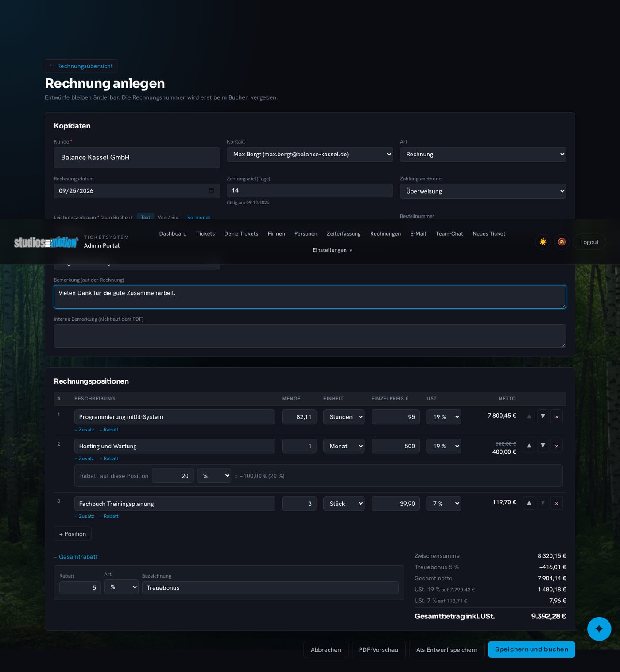Screen dimensions: 620x672
Task: Move 'Hosting und Wartung' position down
Action: 542,446
